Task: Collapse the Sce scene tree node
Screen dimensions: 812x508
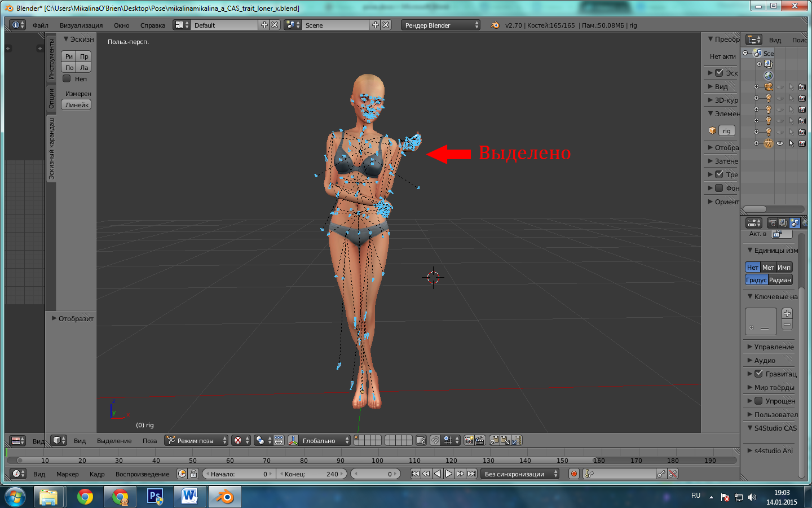Action: click(x=745, y=53)
